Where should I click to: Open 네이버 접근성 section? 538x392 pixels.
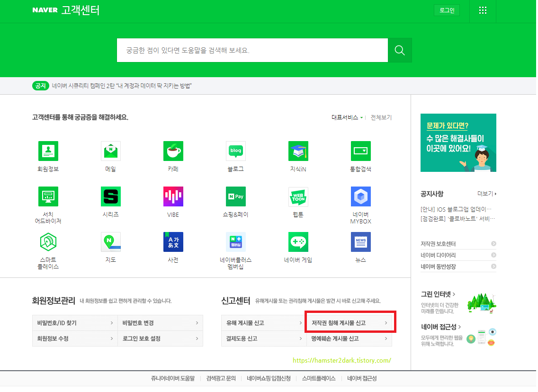point(441,327)
